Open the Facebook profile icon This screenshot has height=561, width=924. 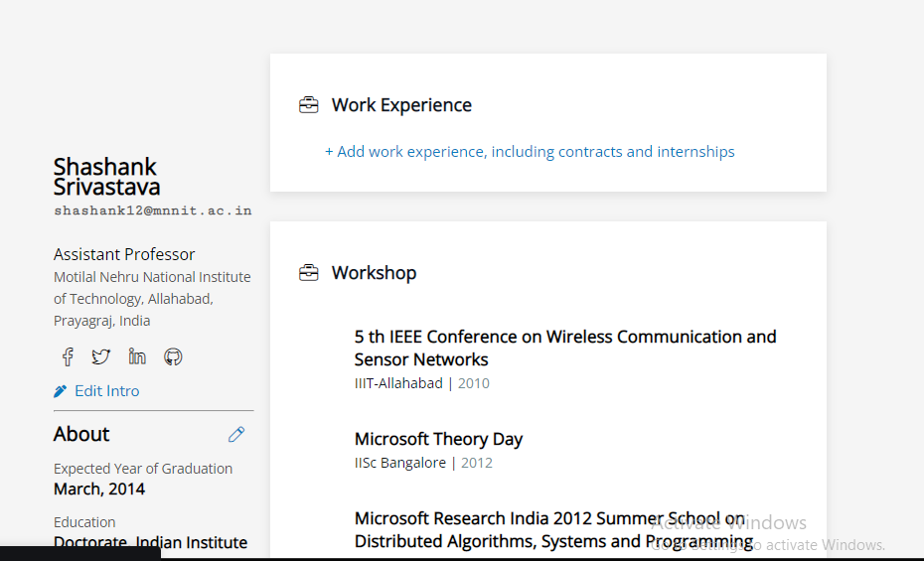68,356
